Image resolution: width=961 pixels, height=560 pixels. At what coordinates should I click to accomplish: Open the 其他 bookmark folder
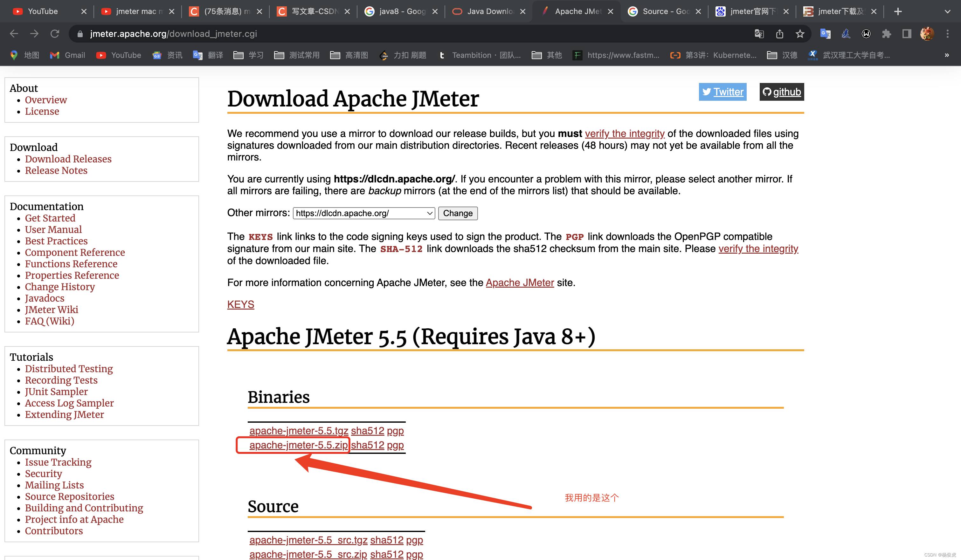click(x=547, y=55)
